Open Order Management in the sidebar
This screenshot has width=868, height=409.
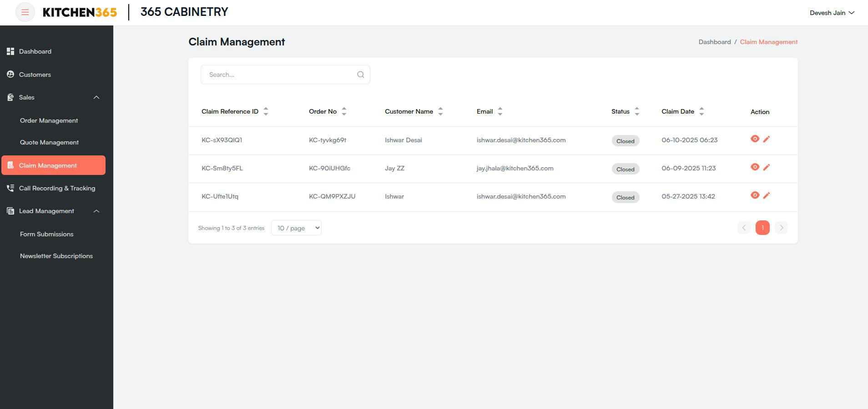click(x=49, y=120)
